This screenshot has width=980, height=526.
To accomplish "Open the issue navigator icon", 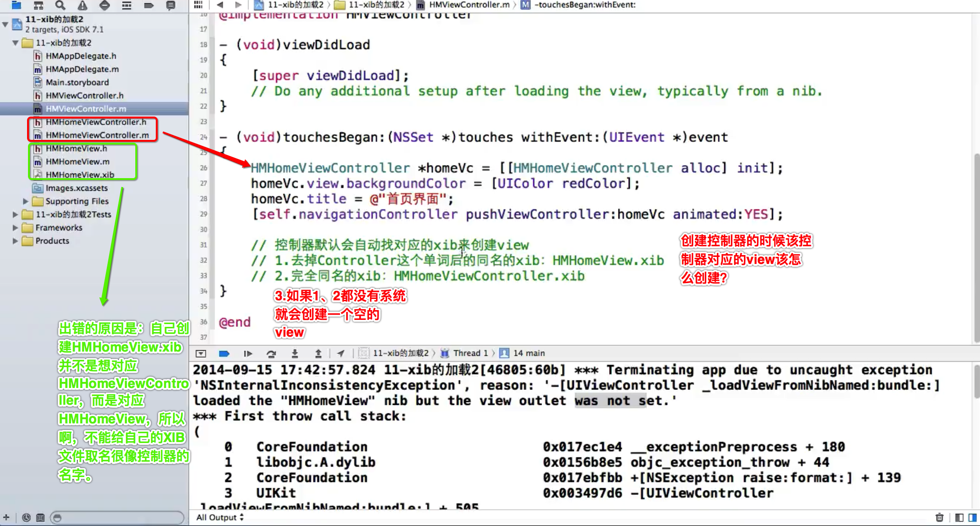I will point(82,5).
